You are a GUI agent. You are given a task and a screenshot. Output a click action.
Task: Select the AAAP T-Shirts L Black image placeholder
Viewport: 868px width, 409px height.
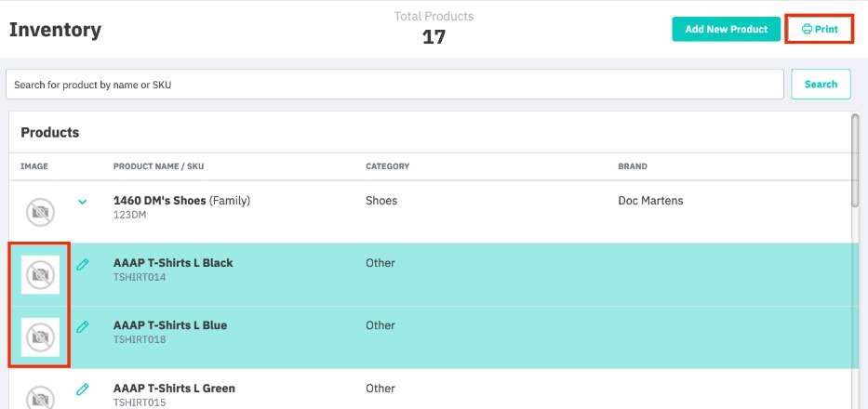(40, 275)
